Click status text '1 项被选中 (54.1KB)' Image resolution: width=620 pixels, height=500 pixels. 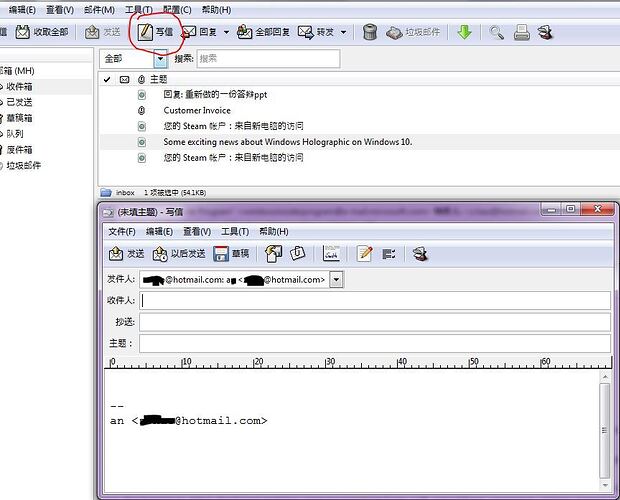[175, 192]
